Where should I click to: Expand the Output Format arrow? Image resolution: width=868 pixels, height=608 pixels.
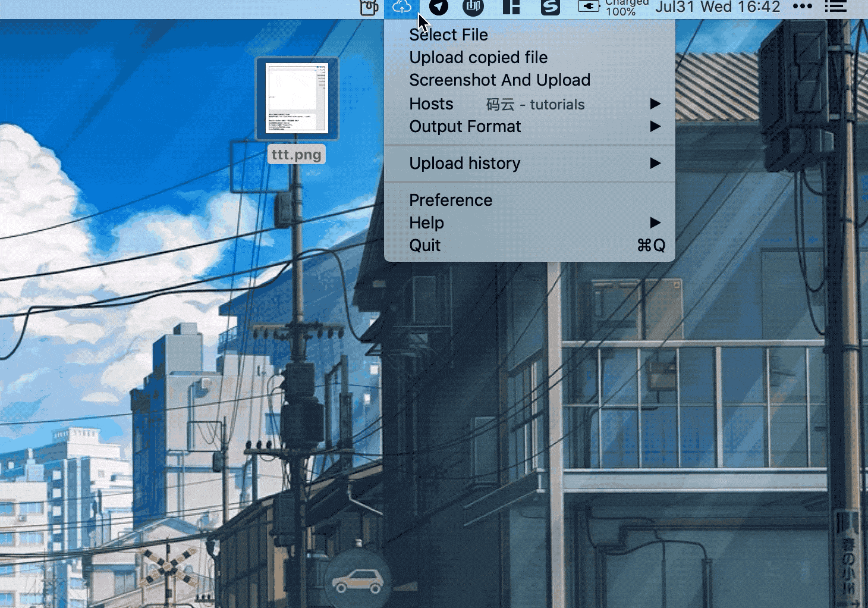point(655,126)
